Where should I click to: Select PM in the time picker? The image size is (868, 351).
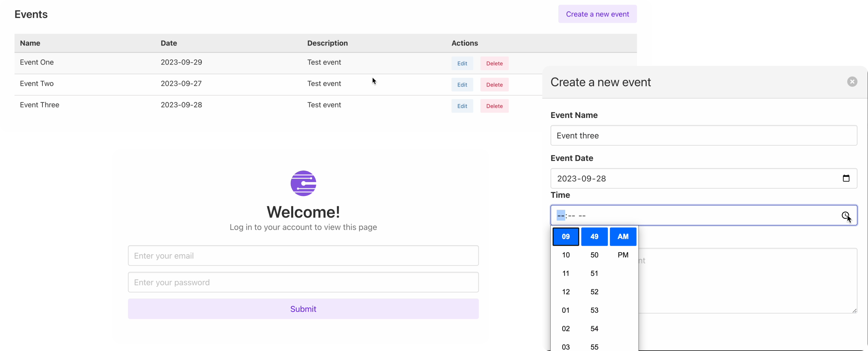623,255
